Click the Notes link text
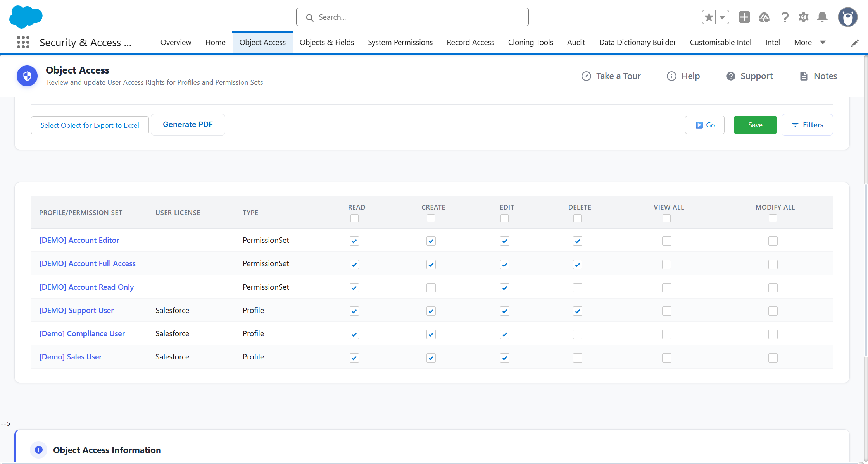This screenshot has height=464, width=868. pyautogui.click(x=825, y=76)
